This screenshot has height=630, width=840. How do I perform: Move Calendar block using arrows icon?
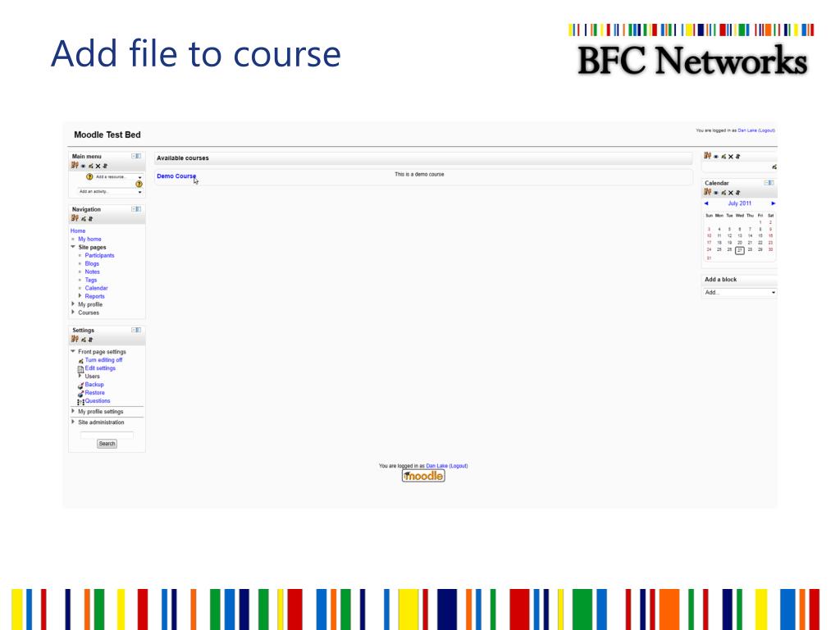click(737, 193)
